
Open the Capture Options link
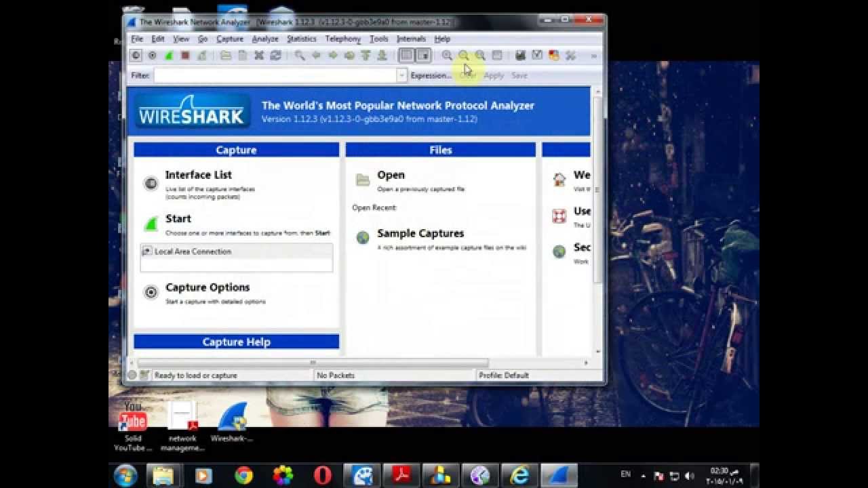pos(208,287)
